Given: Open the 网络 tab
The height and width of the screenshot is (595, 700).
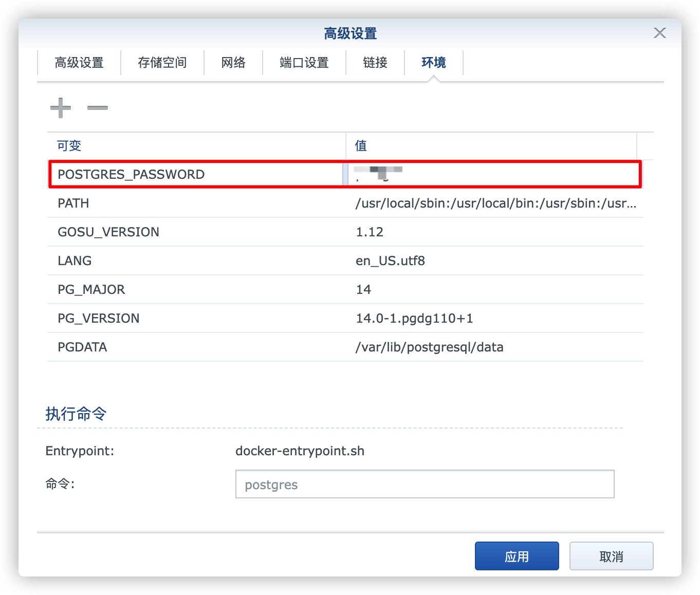Looking at the screenshot, I should [x=233, y=63].
